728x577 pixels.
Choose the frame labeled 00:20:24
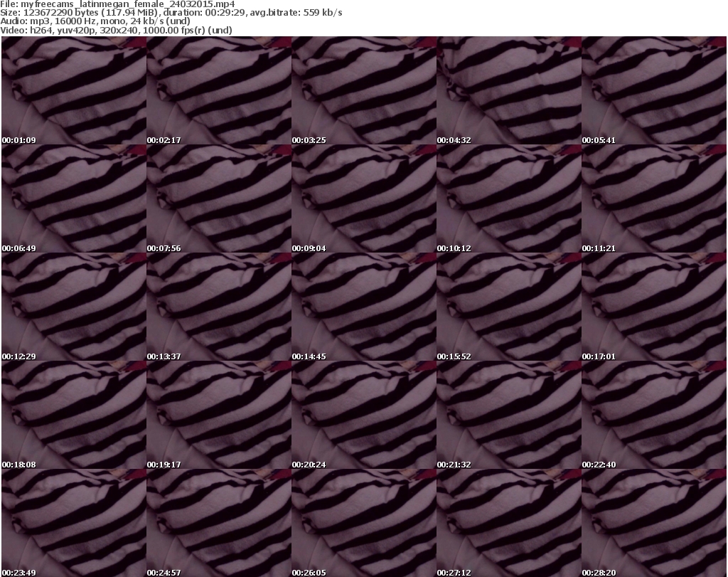click(x=364, y=415)
